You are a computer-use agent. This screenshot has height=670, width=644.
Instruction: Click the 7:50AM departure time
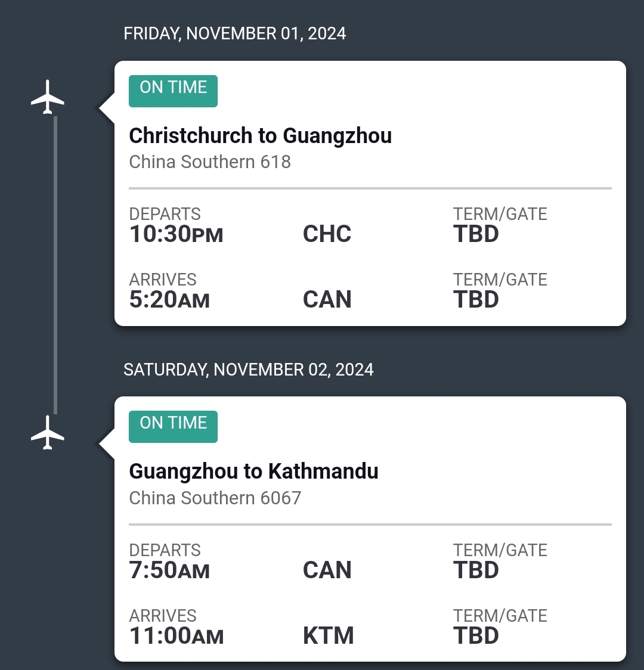(x=169, y=570)
